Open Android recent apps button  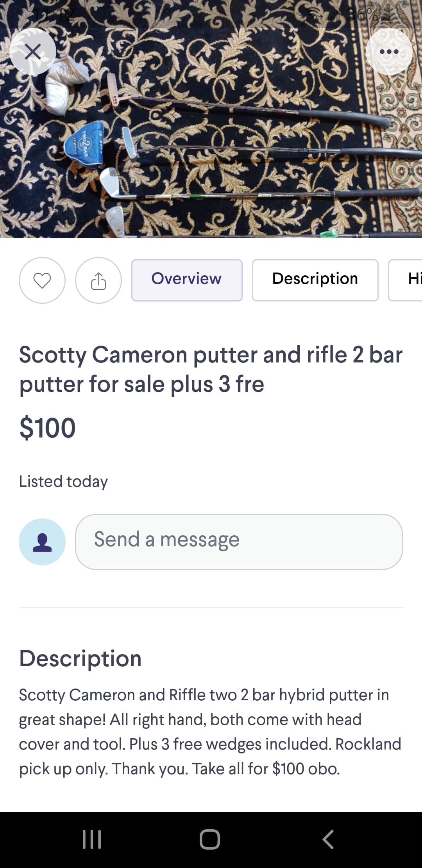tap(92, 839)
